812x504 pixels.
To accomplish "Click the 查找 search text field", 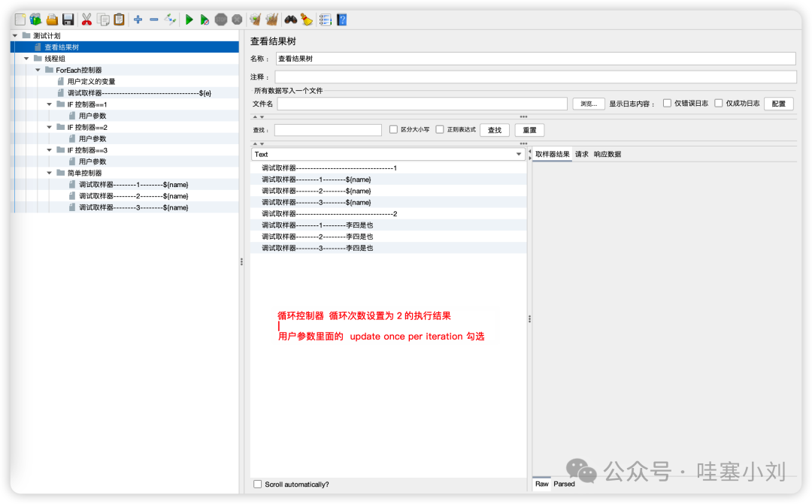I will click(328, 130).
